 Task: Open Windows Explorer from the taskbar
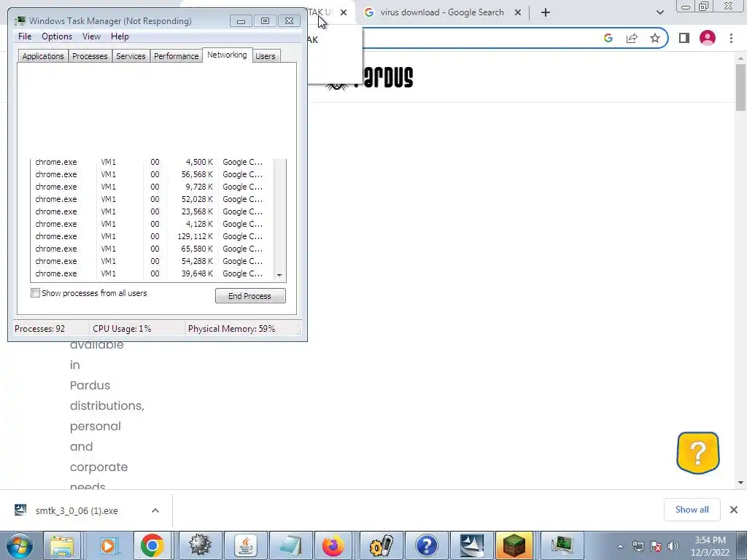pos(63,545)
